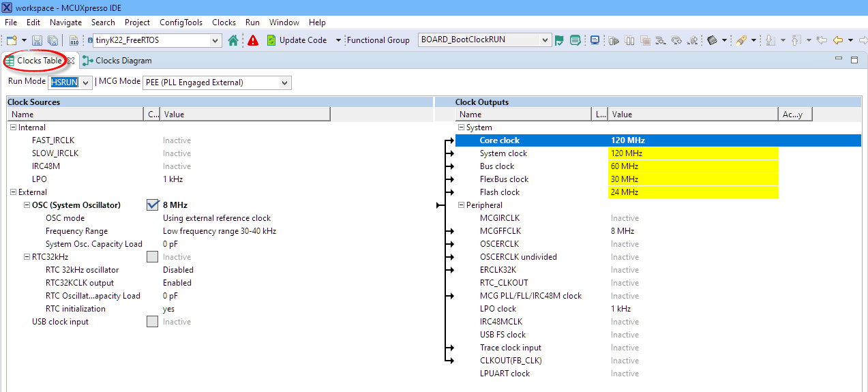Click the binary file icon in toolbar
Image resolution: width=868 pixels, height=392 pixels.
pos(74,41)
